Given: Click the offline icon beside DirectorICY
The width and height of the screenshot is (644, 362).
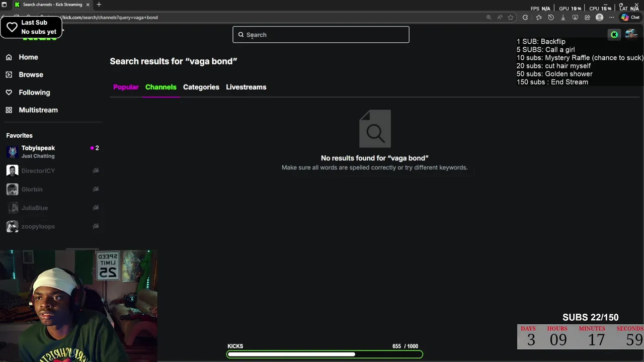Looking at the screenshot, I should click(x=96, y=170).
